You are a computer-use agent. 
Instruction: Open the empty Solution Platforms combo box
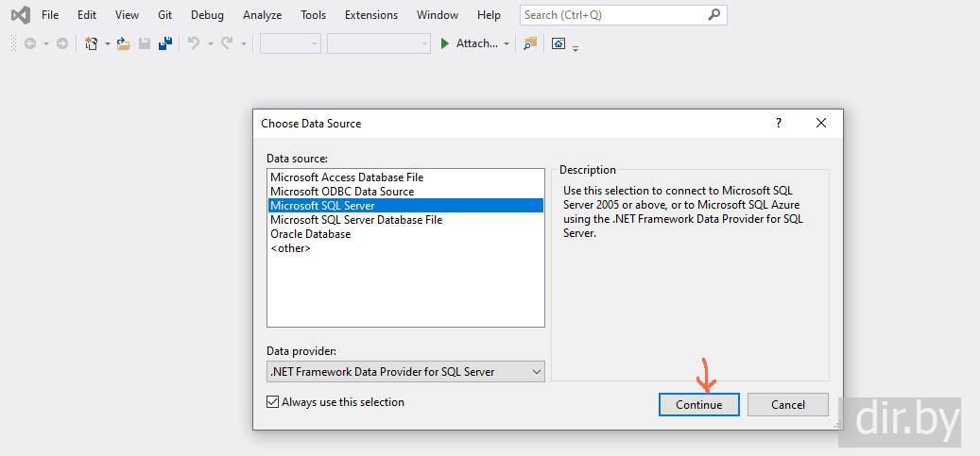(379, 43)
